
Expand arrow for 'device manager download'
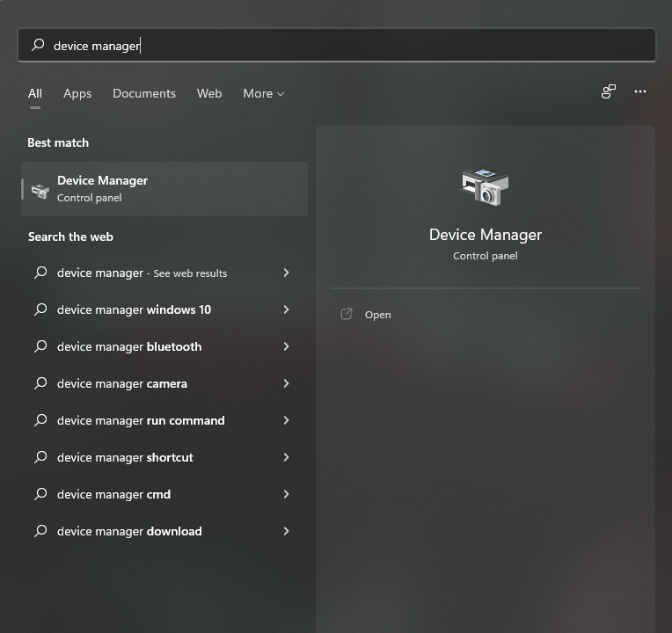[x=286, y=531]
